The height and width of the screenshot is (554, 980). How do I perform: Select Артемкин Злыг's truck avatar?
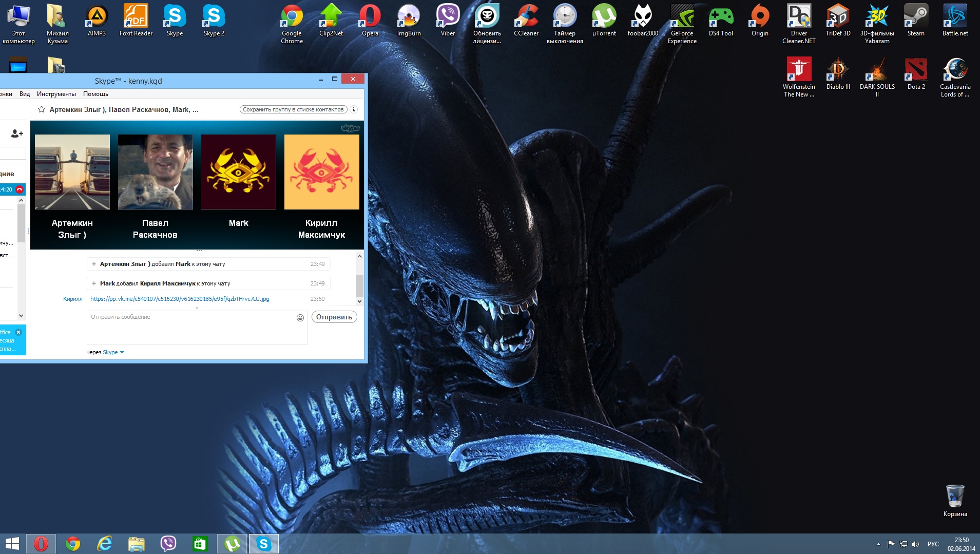coord(72,172)
